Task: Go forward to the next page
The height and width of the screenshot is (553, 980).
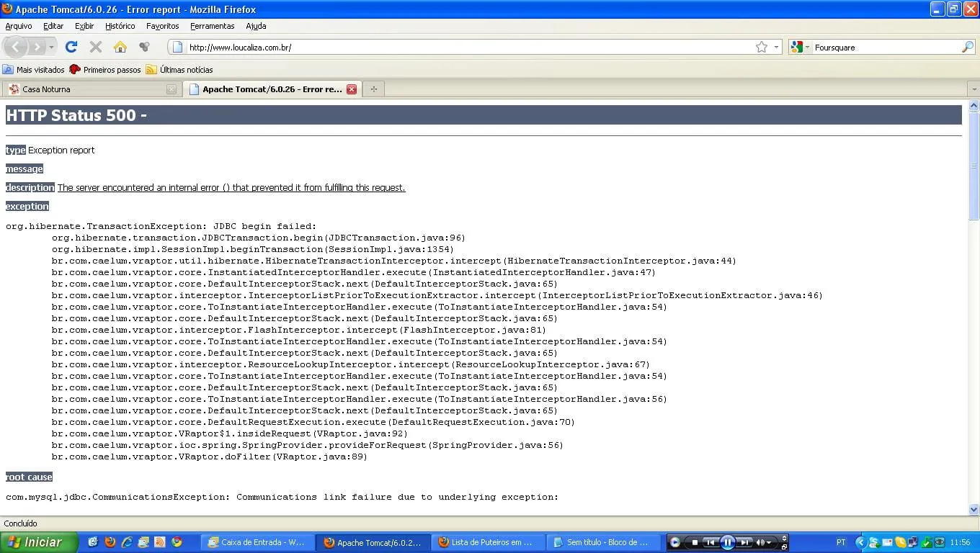Action: click(37, 47)
